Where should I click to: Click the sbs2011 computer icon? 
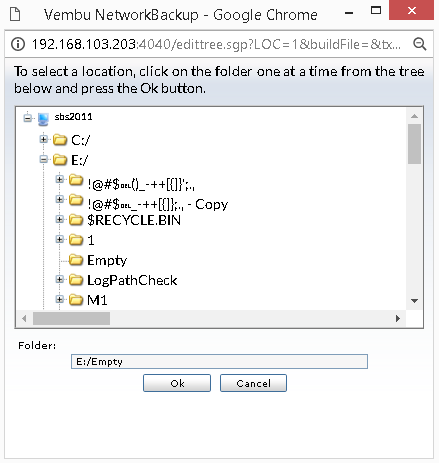tap(43, 119)
